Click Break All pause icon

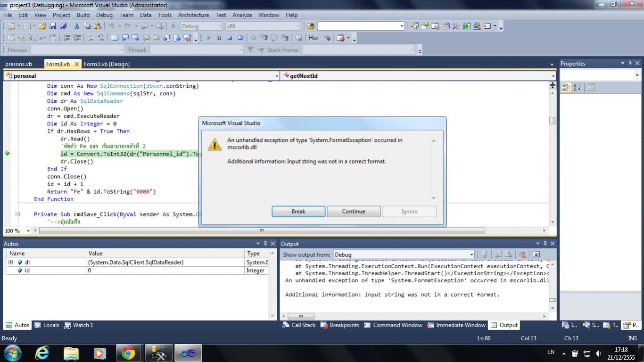[x=219, y=38]
